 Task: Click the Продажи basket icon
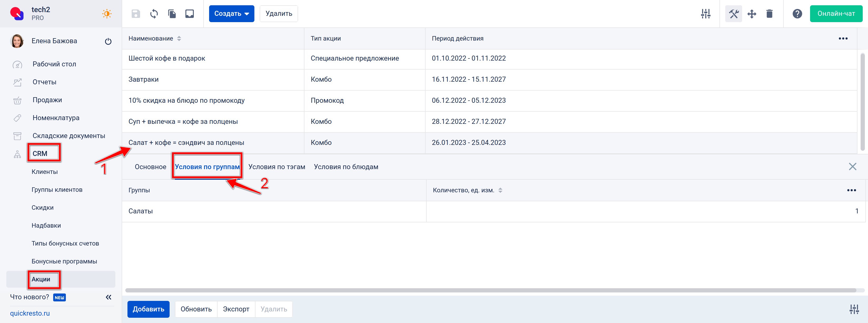(17, 100)
